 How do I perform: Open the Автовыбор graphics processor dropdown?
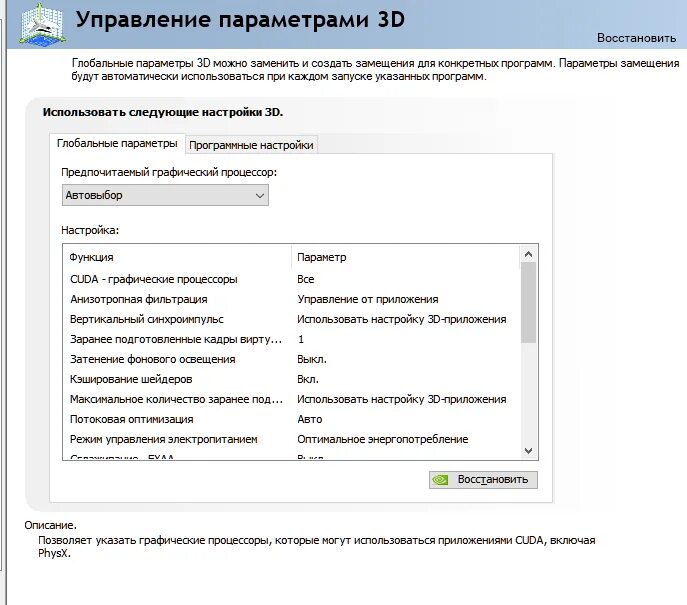(165, 195)
